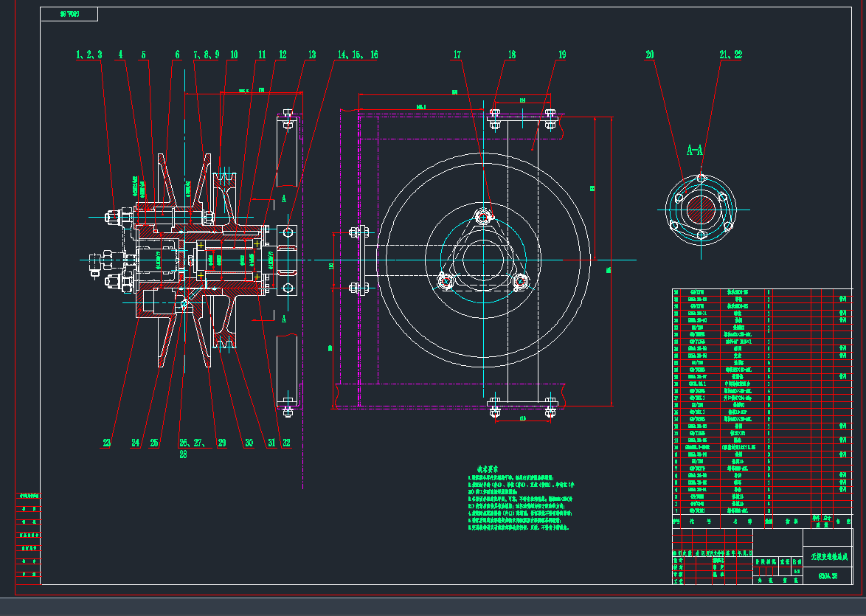Pick the callout number "30"

[249, 443]
